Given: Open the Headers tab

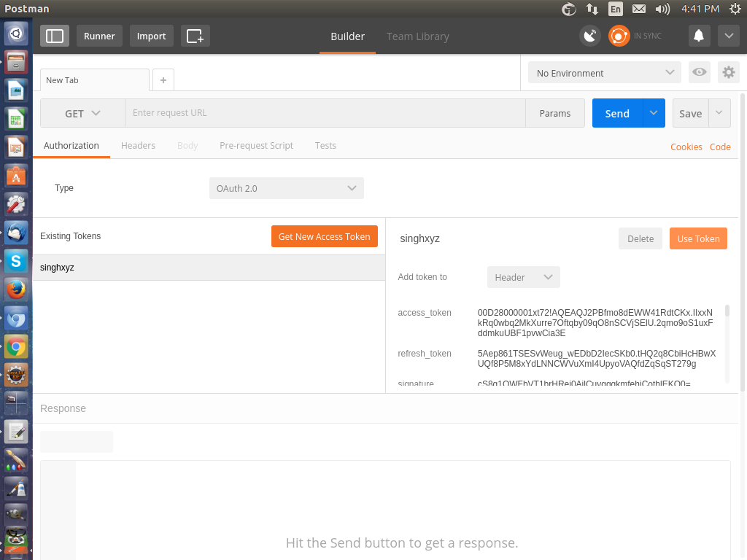Looking at the screenshot, I should pos(138,146).
